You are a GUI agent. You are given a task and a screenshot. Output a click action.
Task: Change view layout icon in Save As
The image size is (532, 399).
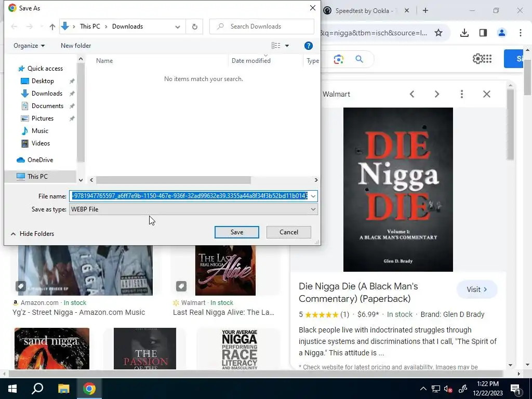pyautogui.click(x=276, y=46)
